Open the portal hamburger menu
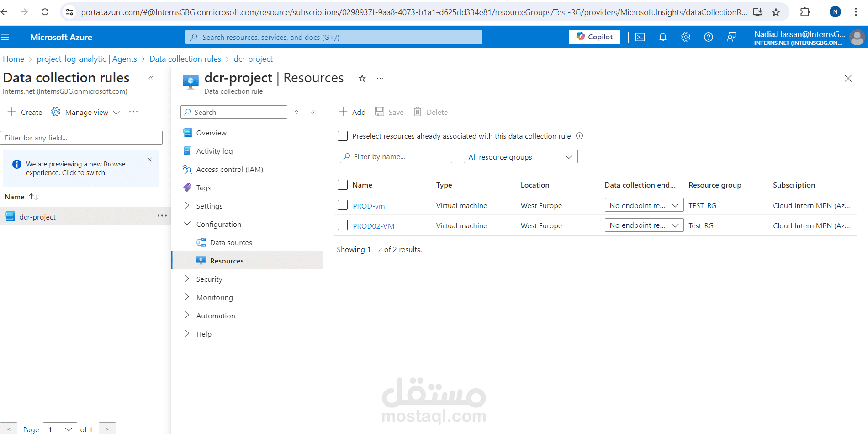This screenshot has height=434, width=868. 5,37
